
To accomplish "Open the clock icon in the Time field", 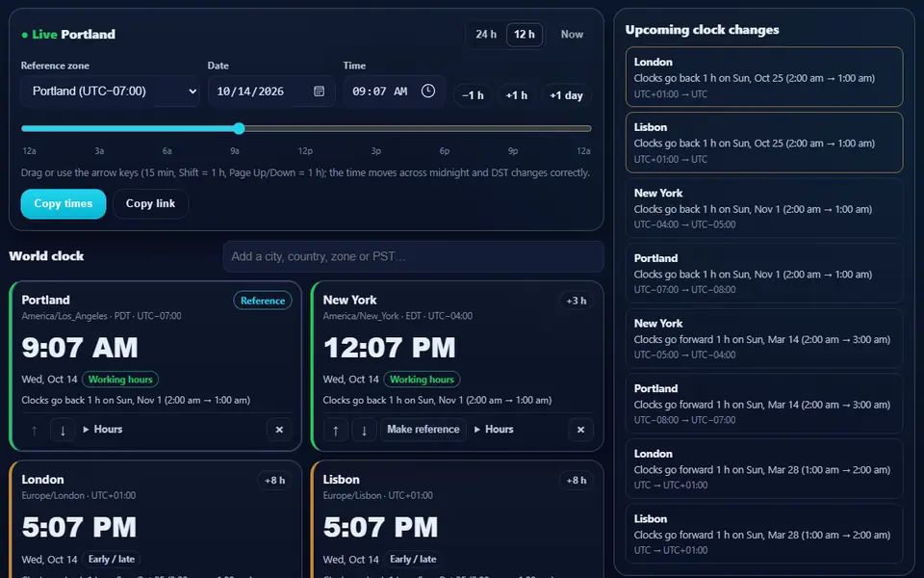I will (x=428, y=91).
